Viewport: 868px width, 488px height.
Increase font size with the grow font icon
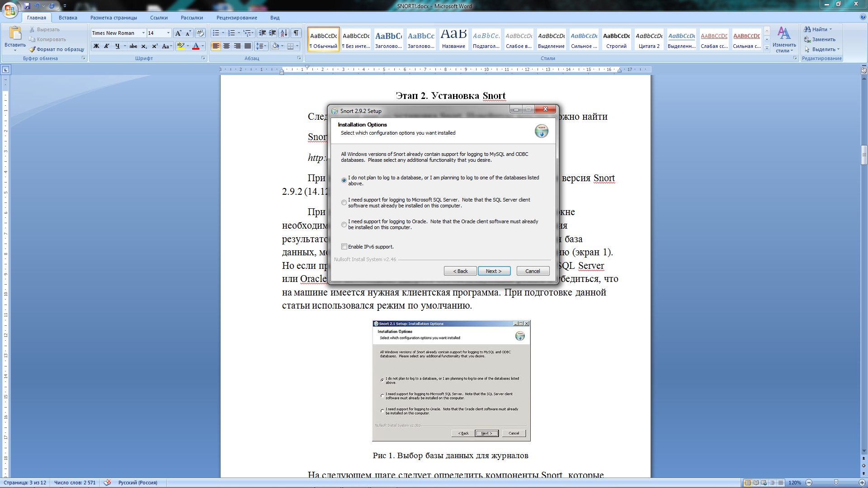(x=178, y=33)
